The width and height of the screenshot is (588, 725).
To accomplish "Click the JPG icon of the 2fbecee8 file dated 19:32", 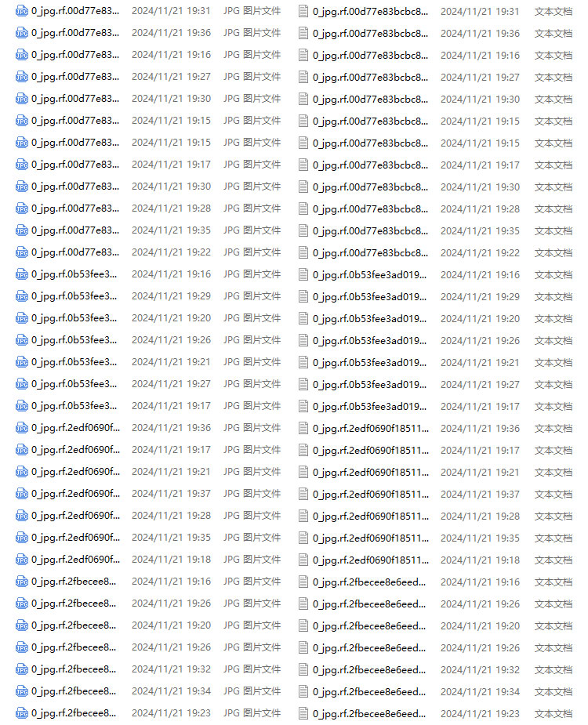I will coord(22,669).
